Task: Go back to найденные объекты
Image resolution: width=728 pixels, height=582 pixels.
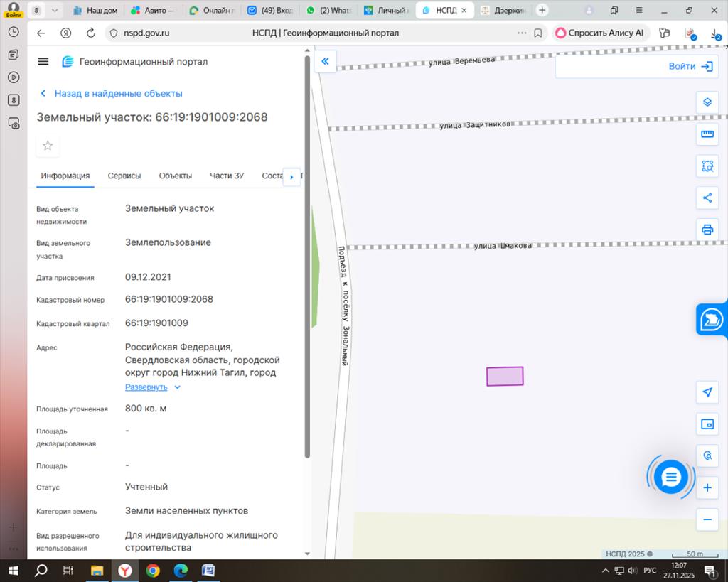Action: 112,93
